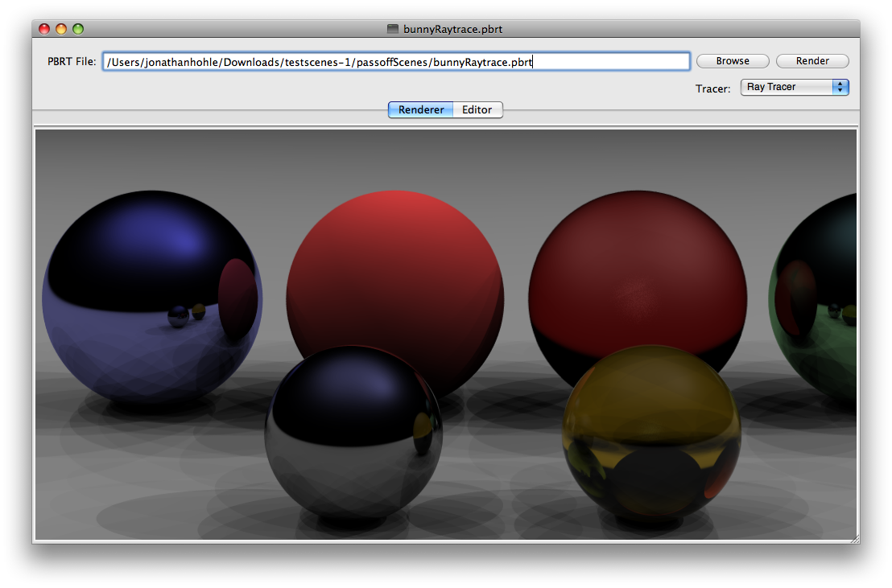This screenshot has height=588, width=892.
Task: Click the Render button
Action: click(x=812, y=61)
